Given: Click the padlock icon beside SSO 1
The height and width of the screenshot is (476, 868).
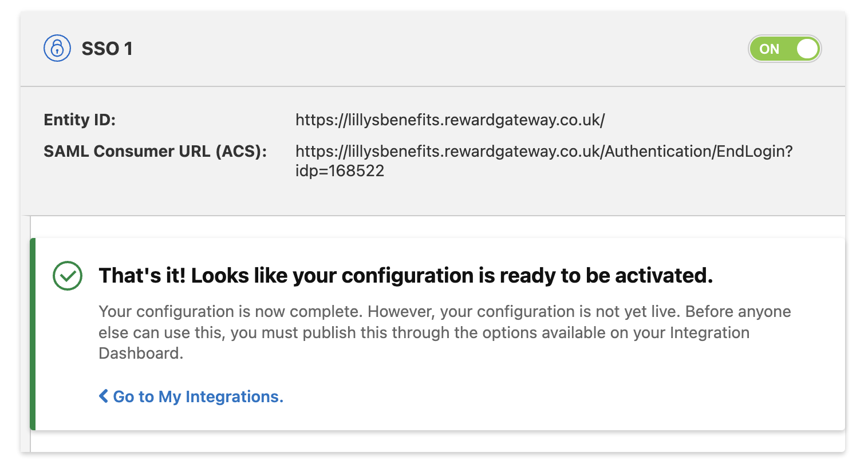Looking at the screenshot, I should 57,48.
